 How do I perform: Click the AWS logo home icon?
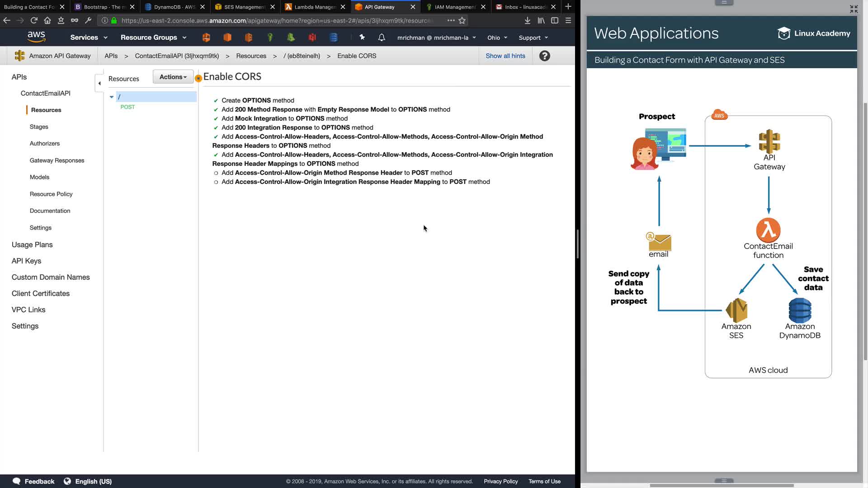tap(36, 37)
